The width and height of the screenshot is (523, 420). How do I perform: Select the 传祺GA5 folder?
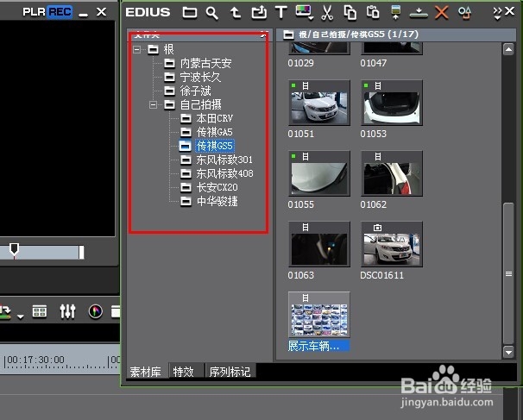point(215,132)
